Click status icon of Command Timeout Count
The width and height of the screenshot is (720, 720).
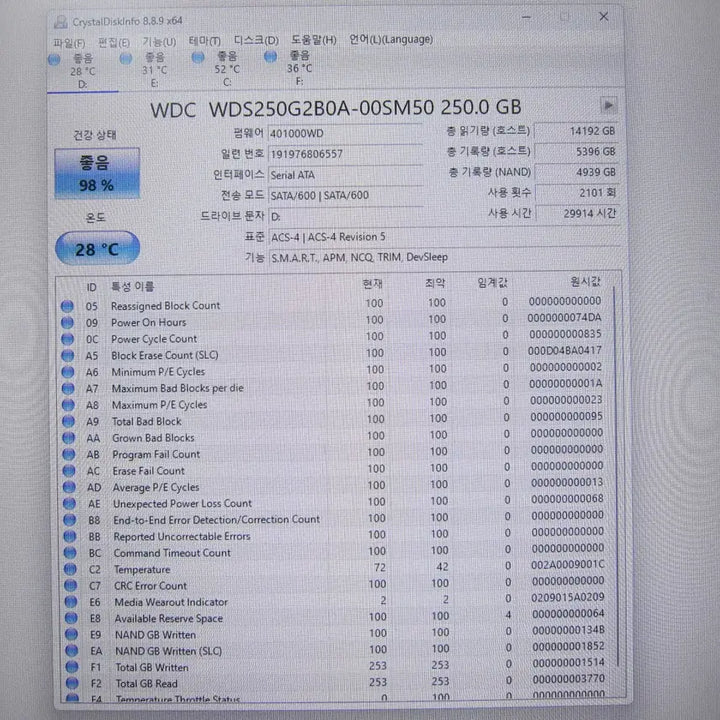[x=70, y=553]
